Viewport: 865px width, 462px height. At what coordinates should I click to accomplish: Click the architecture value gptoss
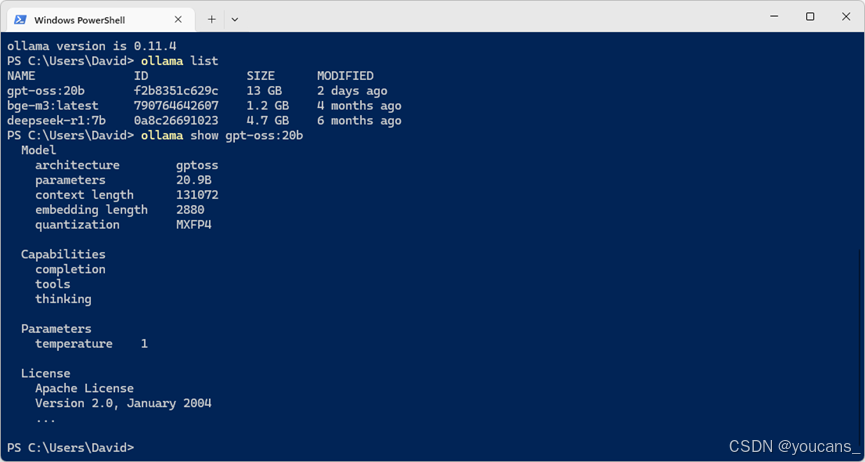[x=197, y=165]
